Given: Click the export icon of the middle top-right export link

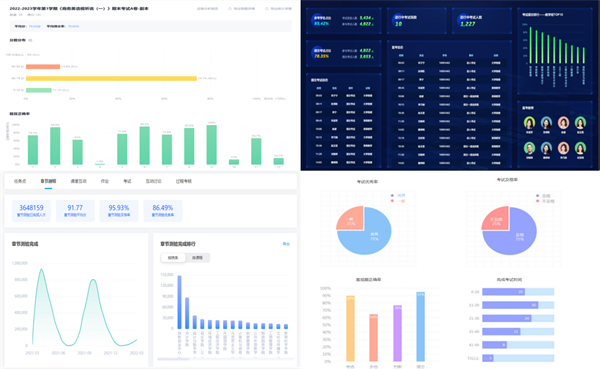Looking at the screenshot, I should pos(230,8).
